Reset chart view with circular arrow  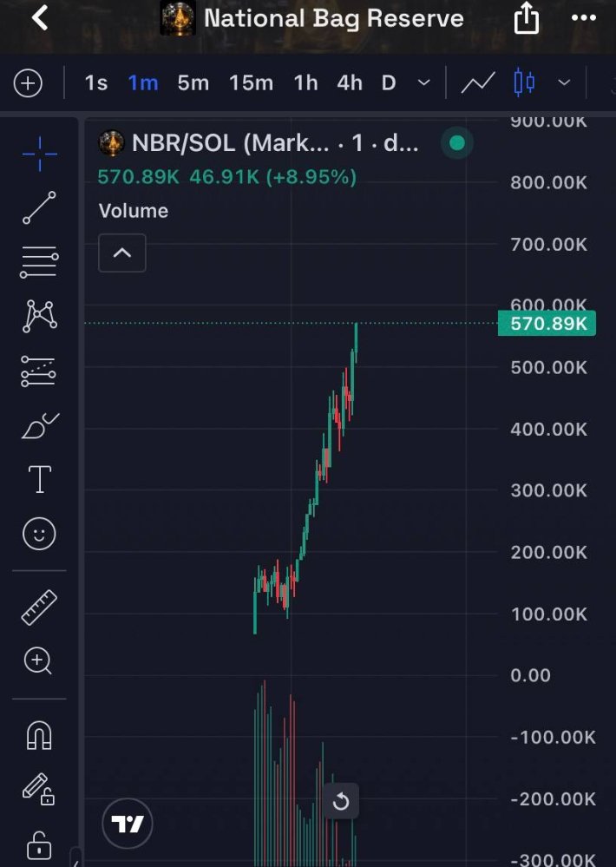(x=341, y=801)
